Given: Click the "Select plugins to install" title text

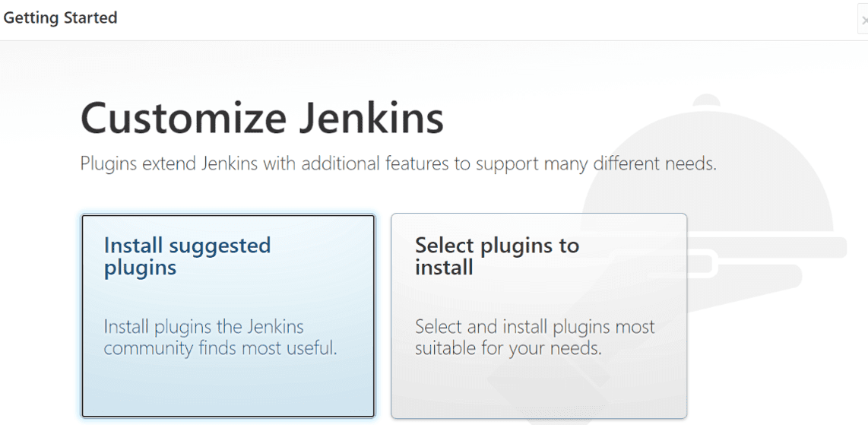Looking at the screenshot, I should [497, 256].
